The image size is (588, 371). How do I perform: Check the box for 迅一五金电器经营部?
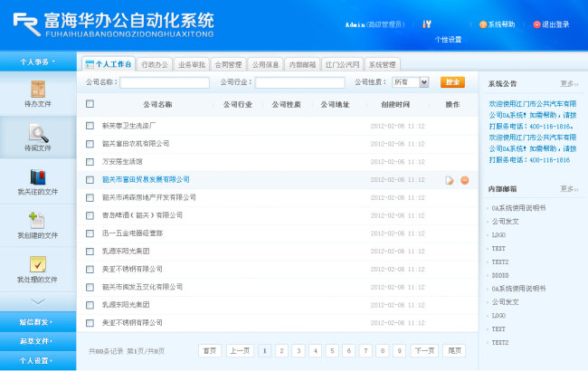[x=90, y=233]
